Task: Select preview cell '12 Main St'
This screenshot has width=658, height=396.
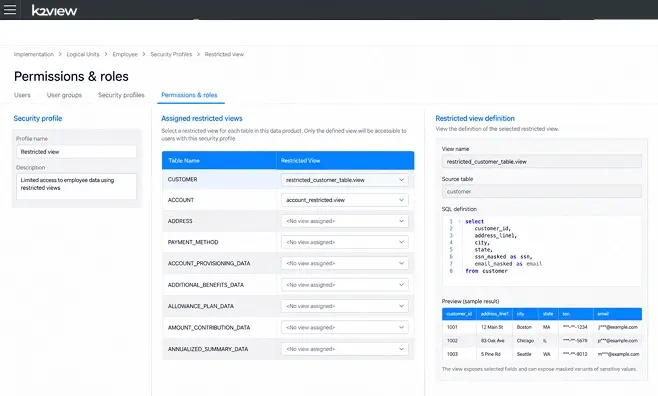Action: click(492, 327)
